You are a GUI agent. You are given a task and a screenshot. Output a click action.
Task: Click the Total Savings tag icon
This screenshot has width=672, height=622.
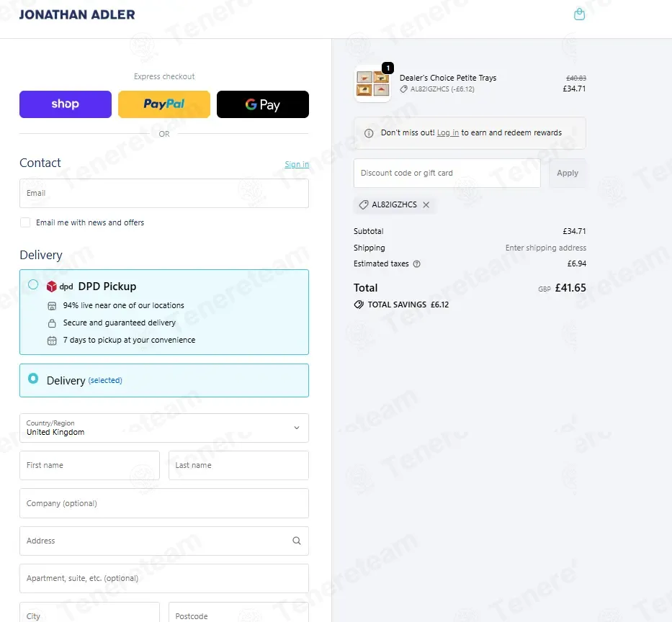pyautogui.click(x=359, y=305)
